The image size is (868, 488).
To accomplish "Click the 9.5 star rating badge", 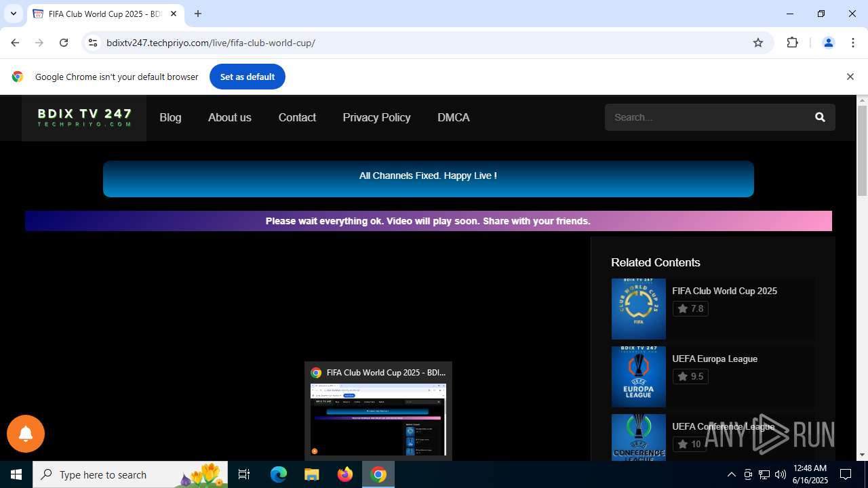I will [690, 376].
